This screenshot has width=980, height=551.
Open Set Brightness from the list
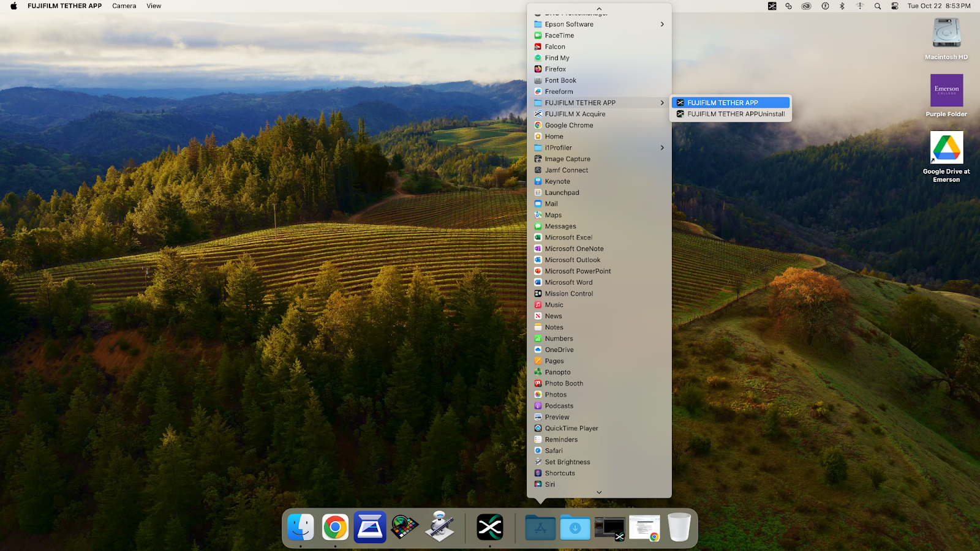pos(599,462)
